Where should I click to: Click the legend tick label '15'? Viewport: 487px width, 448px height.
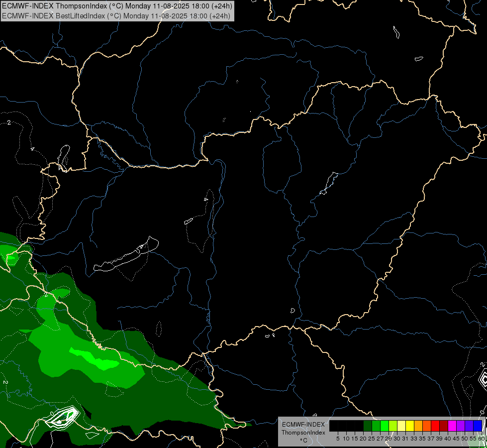click(355, 439)
